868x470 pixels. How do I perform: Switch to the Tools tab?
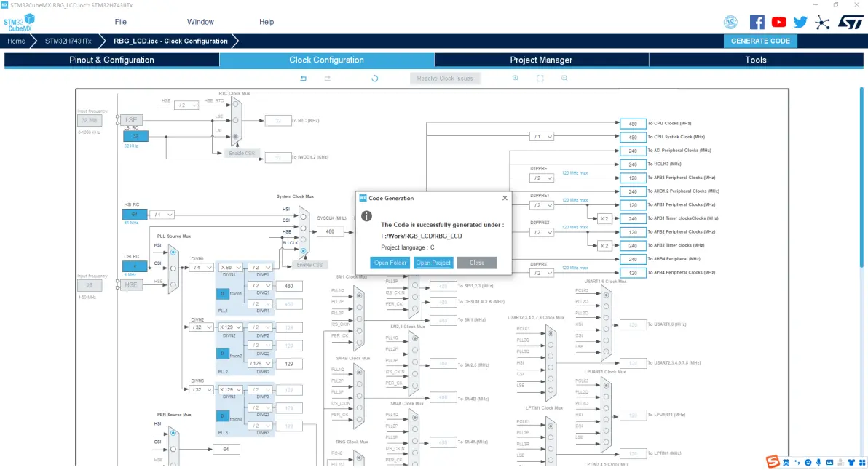pyautogui.click(x=756, y=60)
